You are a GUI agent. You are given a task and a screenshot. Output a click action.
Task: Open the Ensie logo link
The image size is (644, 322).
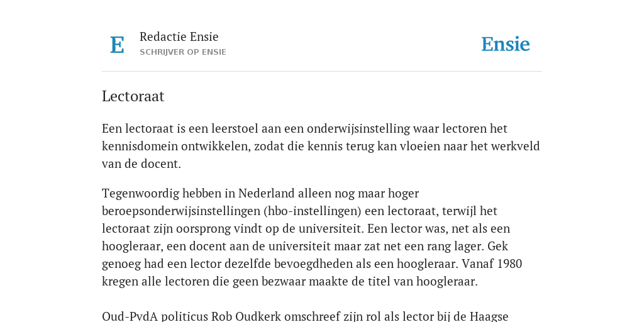click(x=505, y=45)
